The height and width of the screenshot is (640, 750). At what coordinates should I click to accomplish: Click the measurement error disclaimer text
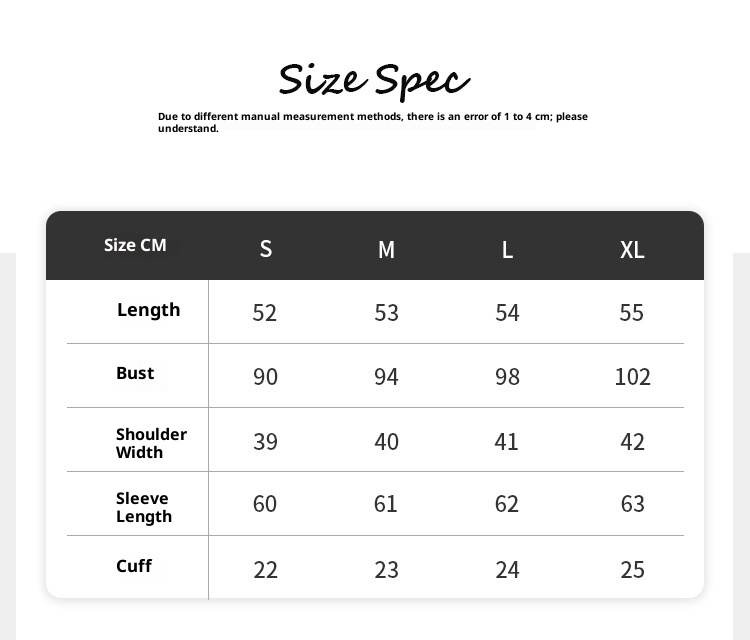[372, 122]
